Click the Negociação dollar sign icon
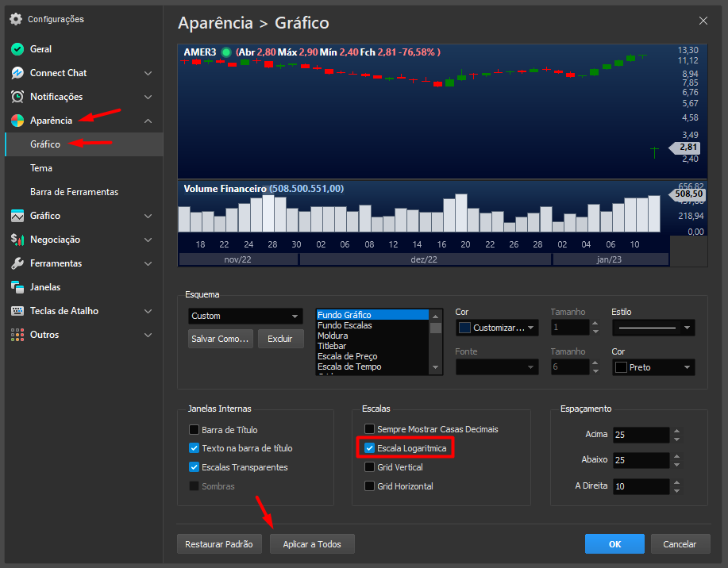Image resolution: width=728 pixels, height=568 pixels. 17,240
